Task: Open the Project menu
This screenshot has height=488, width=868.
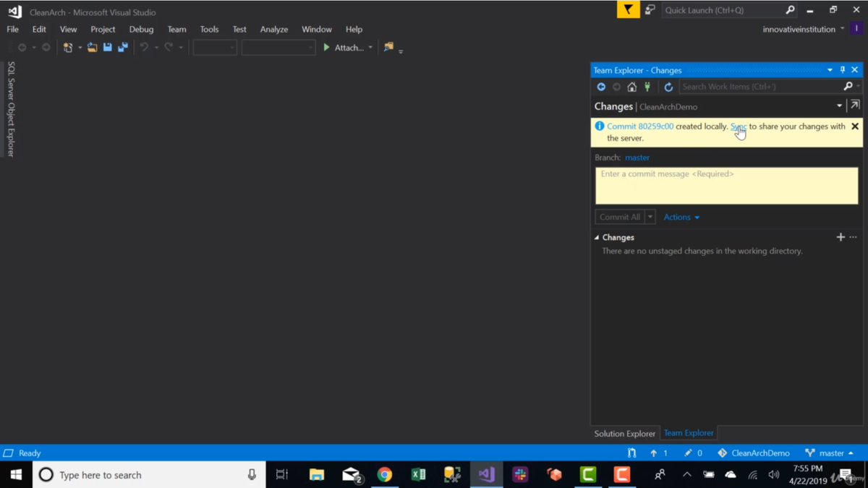Action: 103,30
